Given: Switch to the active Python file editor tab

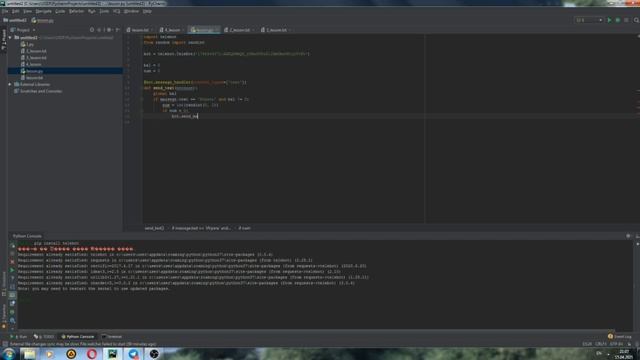Looking at the screenshot, I should click(203, 30).
